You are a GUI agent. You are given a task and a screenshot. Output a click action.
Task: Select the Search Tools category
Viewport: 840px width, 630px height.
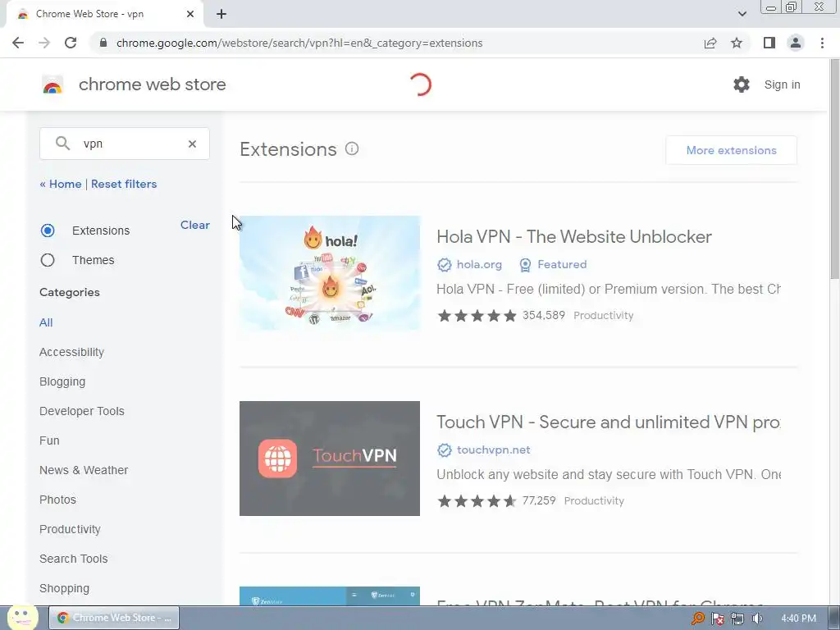[73, 559]
